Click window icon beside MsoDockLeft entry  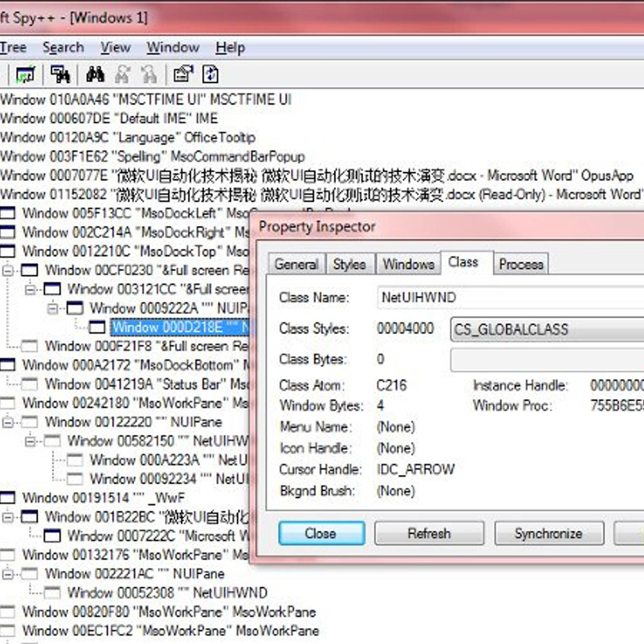pos(8,213)
